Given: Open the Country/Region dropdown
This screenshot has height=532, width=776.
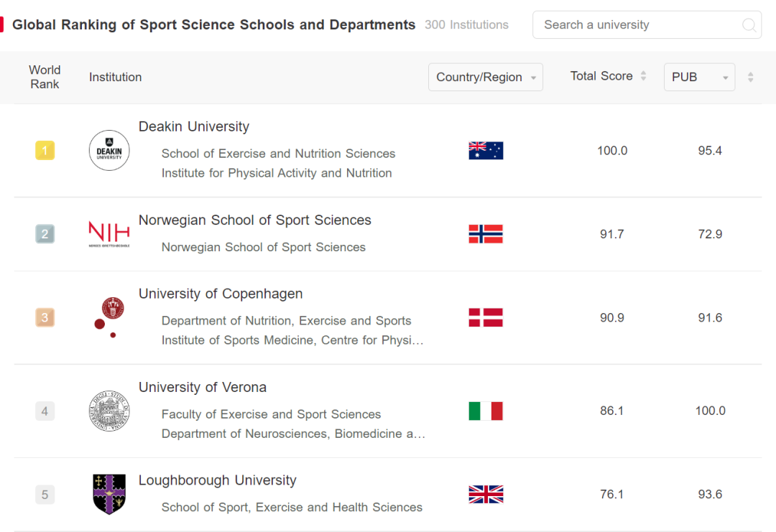Looking at the screenshot, I should tap(486, 78).
